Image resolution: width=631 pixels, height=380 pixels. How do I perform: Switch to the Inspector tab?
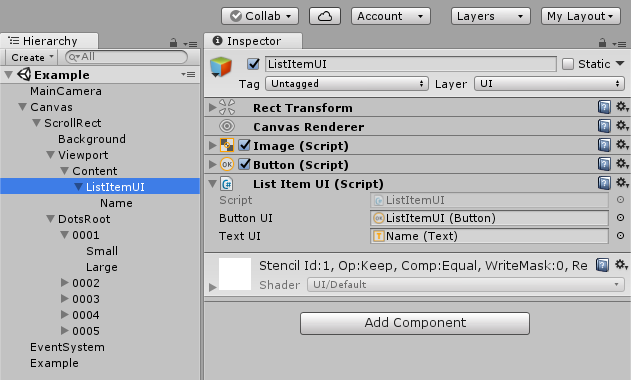[x=253, y=41]
